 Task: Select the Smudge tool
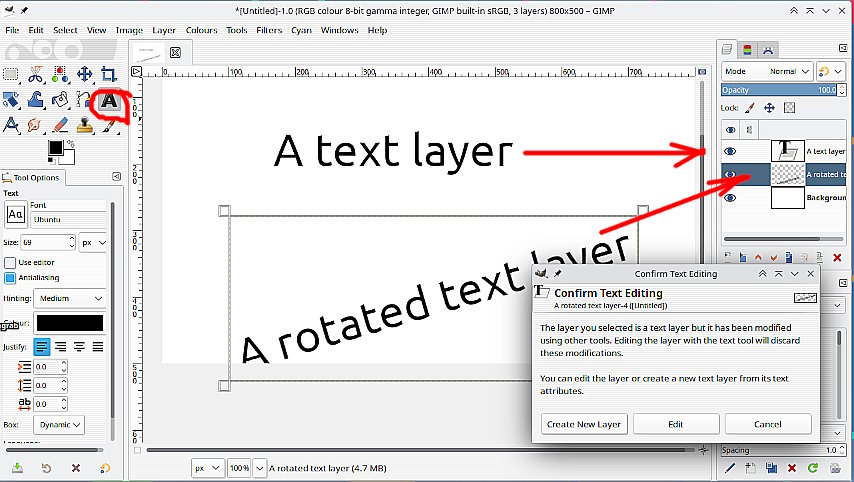(x=34, y=125)
